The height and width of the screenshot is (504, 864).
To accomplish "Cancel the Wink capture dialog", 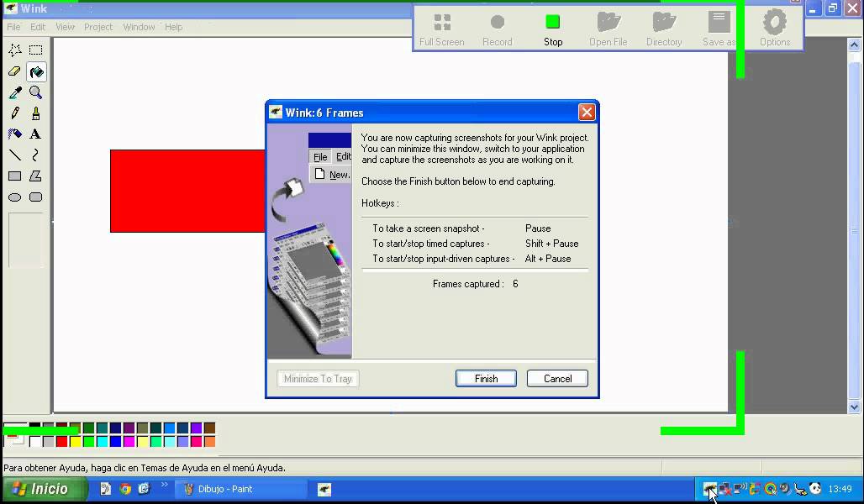I will coord(557,378).
